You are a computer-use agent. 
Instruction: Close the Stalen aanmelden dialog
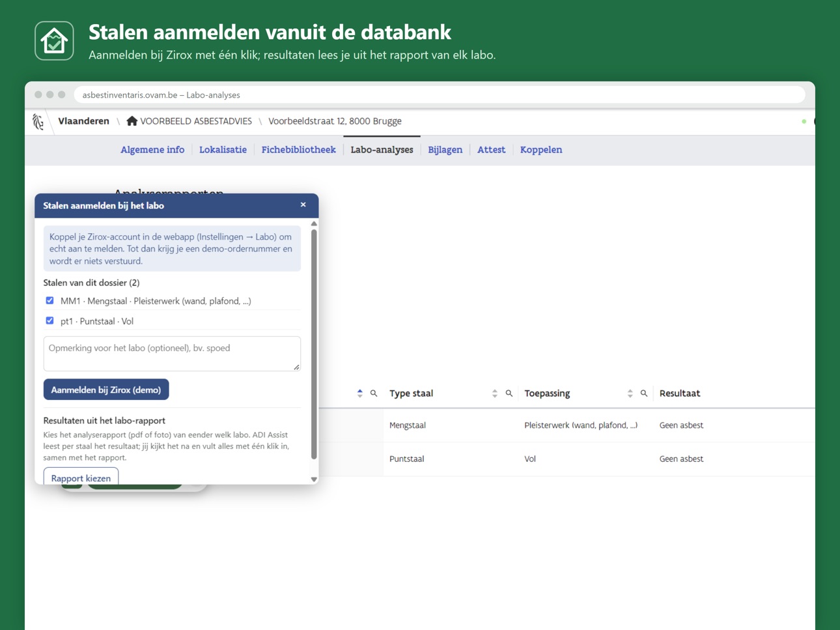(303, 205)
